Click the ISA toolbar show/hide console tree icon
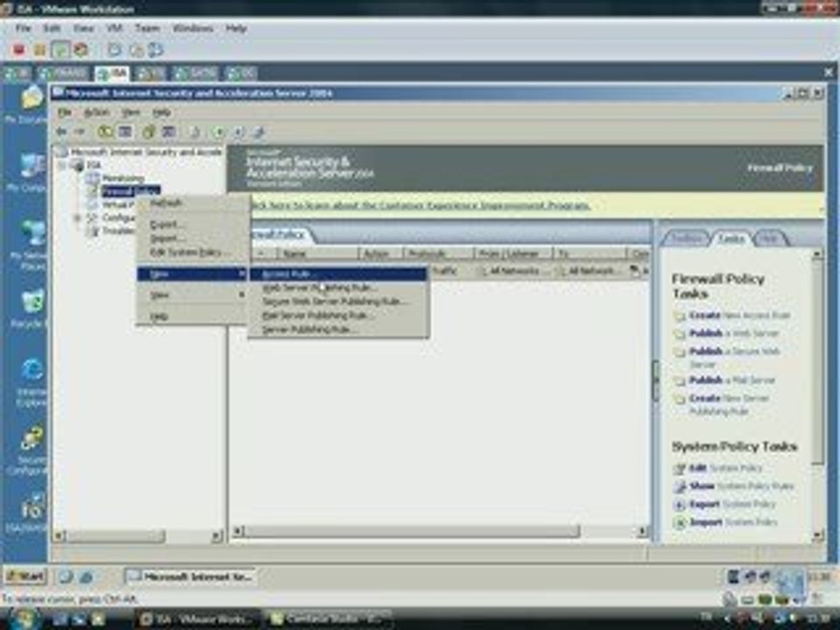The width and height of the screenshot is (840, 630). [x=125, y=131]
